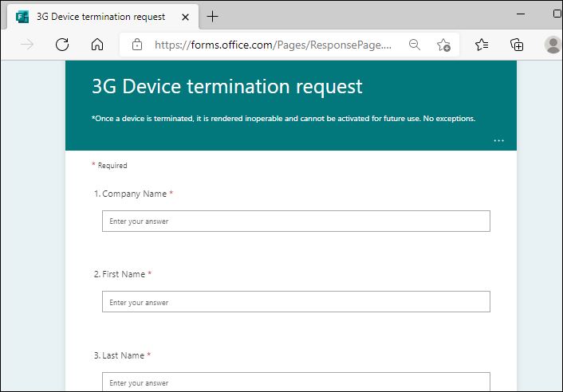Click the termination disclaimer text
The height and width of the screenshot is (392, 563).
[x=283, y=119]
